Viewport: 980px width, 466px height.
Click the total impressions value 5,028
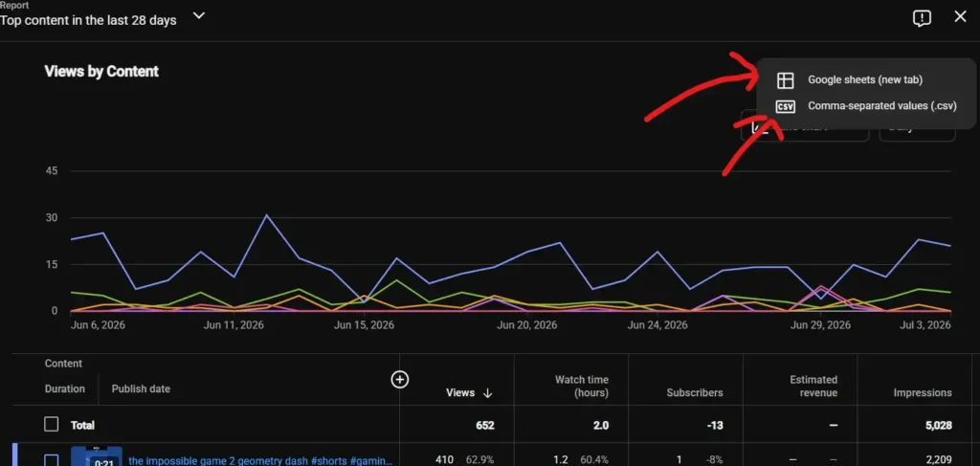939,426
